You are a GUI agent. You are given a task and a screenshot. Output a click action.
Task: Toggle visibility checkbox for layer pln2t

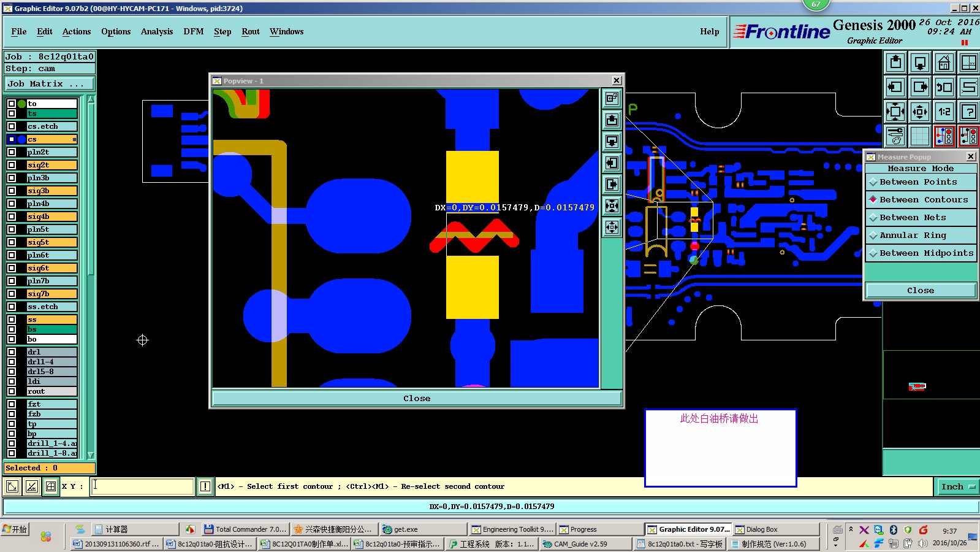coord(12,152)
